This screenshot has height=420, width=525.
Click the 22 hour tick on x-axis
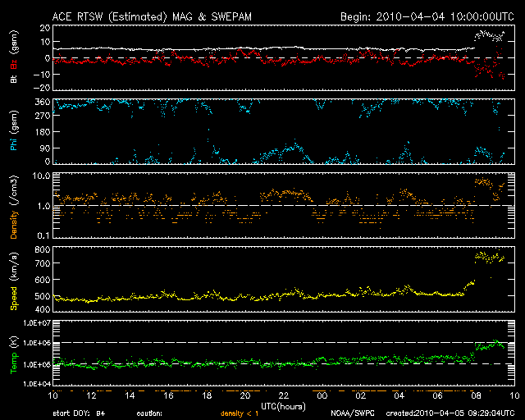284,396
